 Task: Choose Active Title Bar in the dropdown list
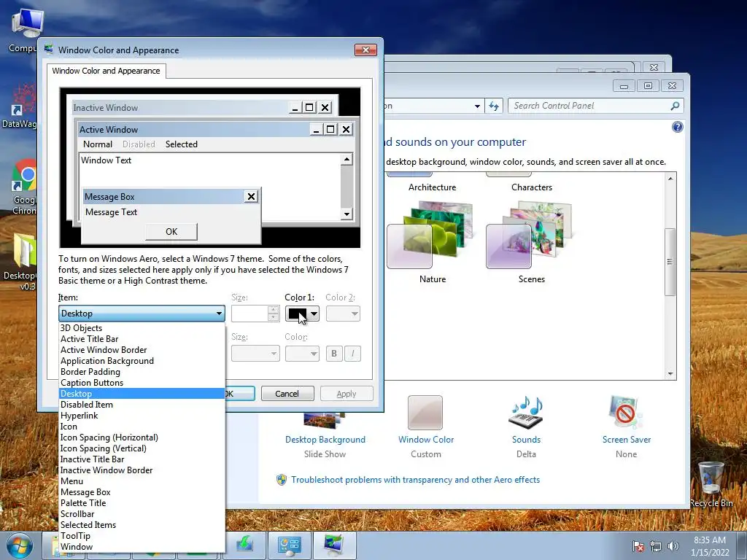click(x=142, y=338)
